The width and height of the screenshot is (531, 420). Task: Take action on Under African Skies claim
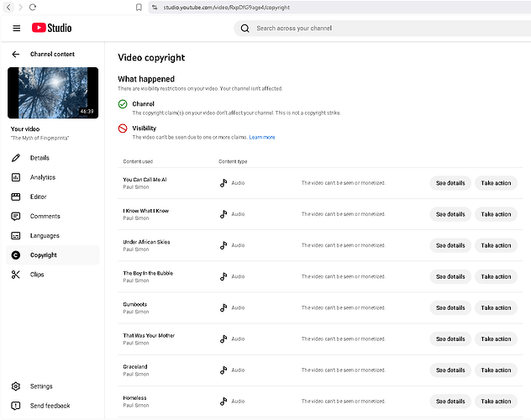click(496, 245)
